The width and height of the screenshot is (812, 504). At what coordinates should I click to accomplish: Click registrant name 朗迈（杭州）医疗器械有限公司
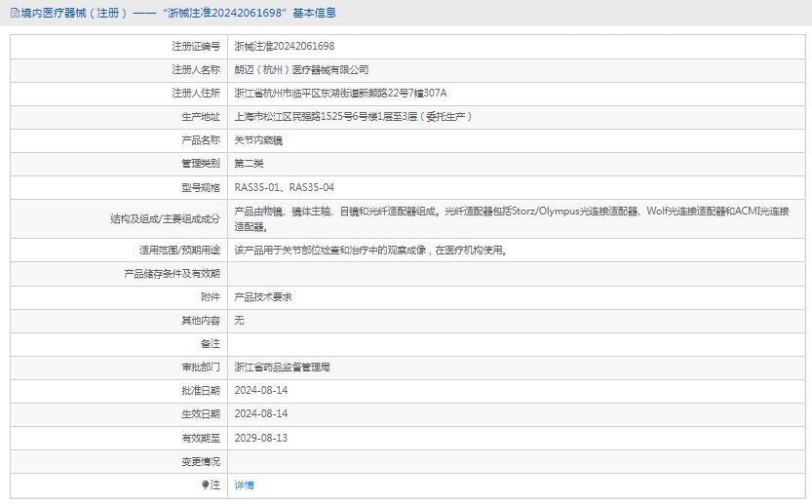pyautogui.click(x=302, y=69)
